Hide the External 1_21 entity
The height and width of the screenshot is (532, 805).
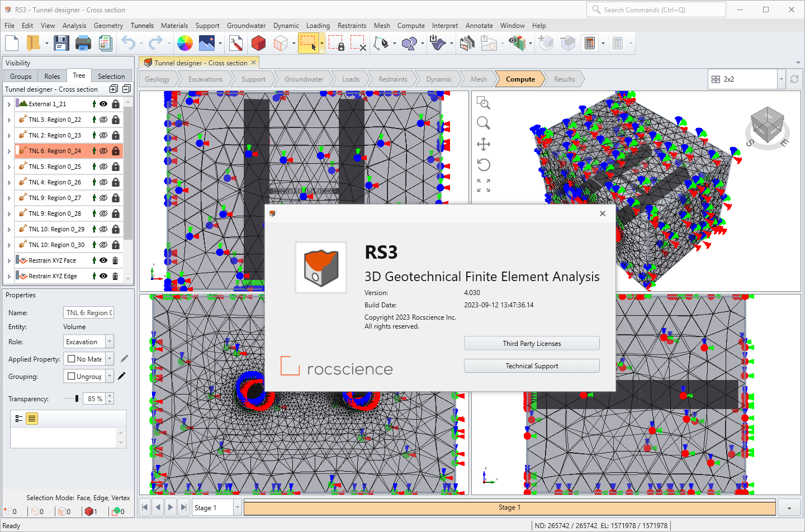(103, 104)
